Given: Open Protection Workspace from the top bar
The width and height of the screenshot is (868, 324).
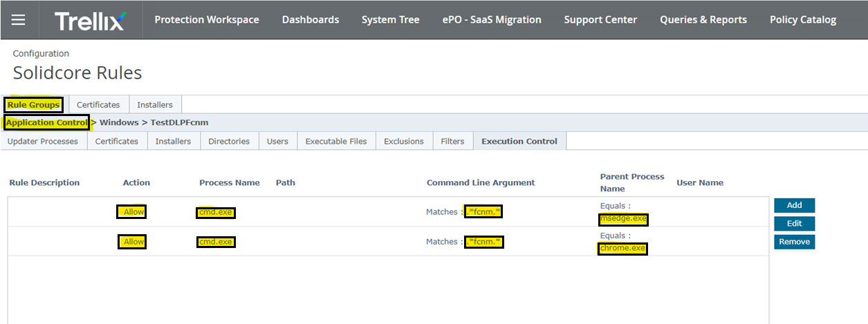Looking at the screenshot, I should coord(206,20).
